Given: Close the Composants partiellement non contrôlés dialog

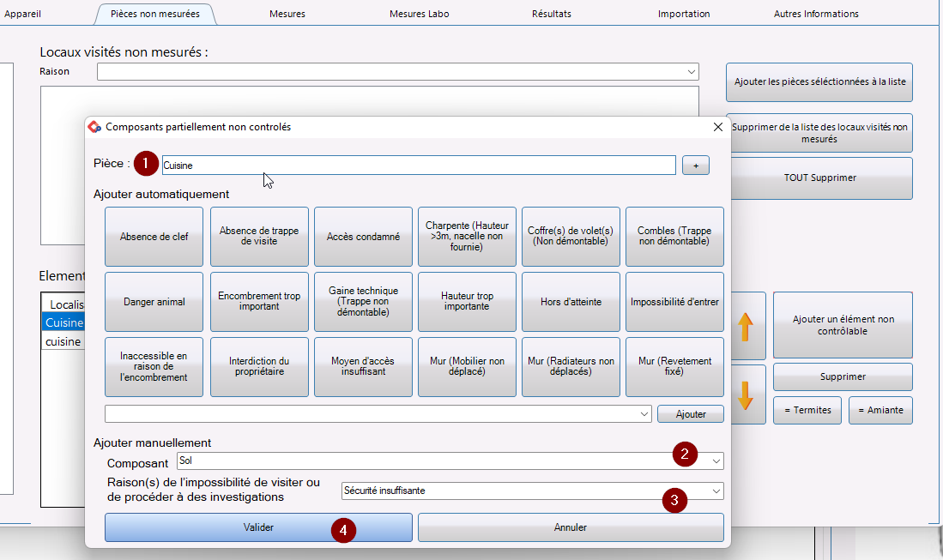Looking at the screenshot, I should 718,127.
